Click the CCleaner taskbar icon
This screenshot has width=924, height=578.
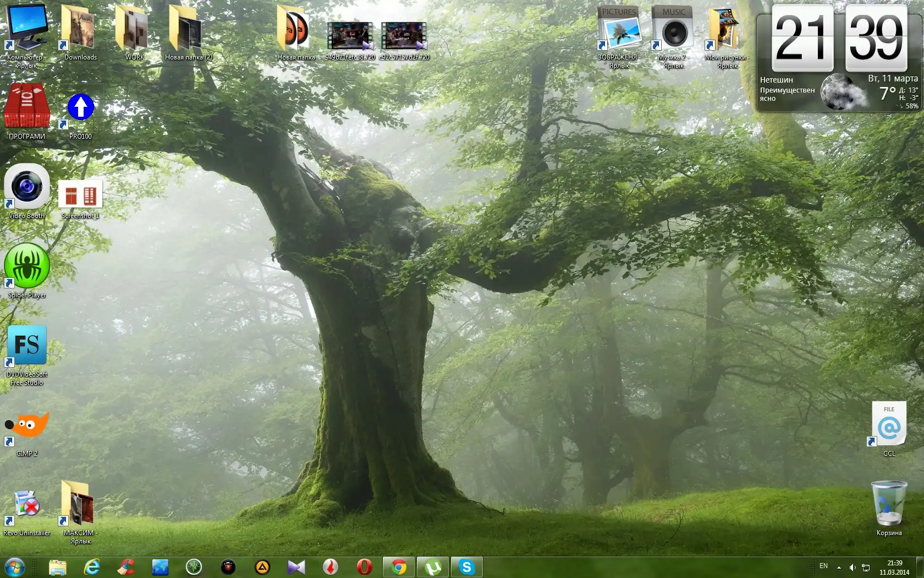(126, 567)
